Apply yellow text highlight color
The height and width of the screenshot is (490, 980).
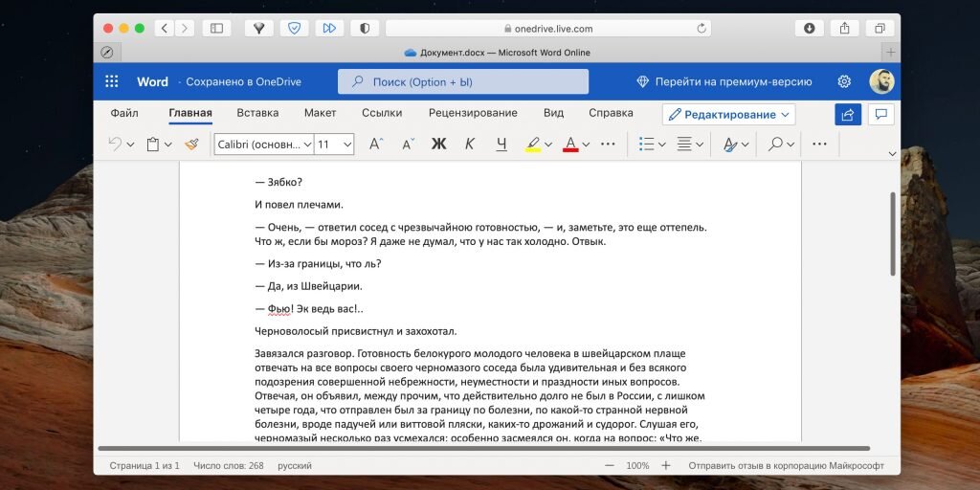click(x=532, y=145)
